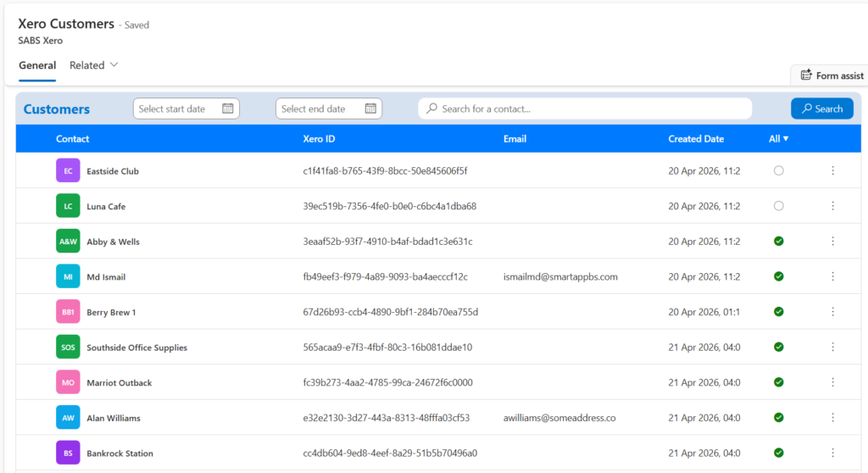Click the magnifier icon in contact search box
The height and width of the screenshot is (473, 868).
(x=431, y=109)
